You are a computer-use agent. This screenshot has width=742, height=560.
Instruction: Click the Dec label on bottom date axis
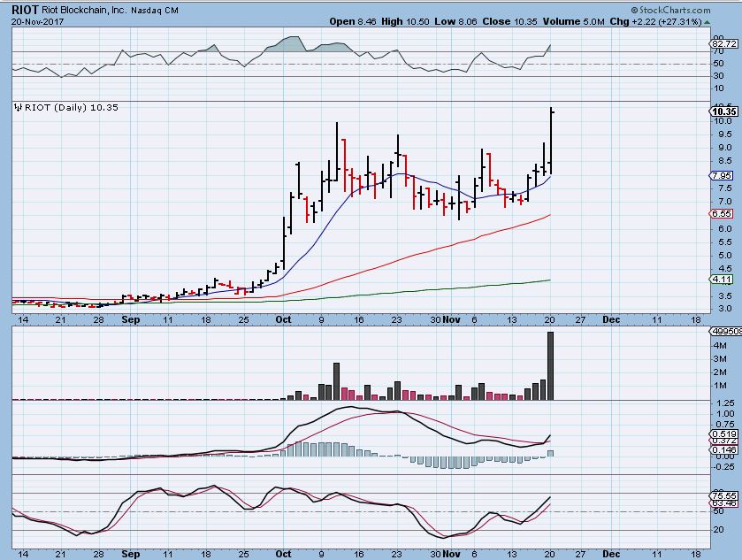(x=610, y=552)
